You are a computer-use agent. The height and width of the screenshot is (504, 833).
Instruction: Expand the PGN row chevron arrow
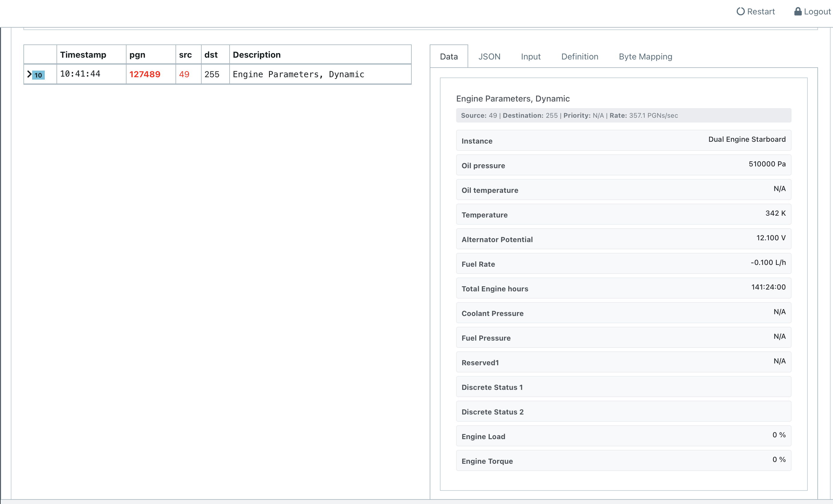pyautogui.click(x=29, y=74)
